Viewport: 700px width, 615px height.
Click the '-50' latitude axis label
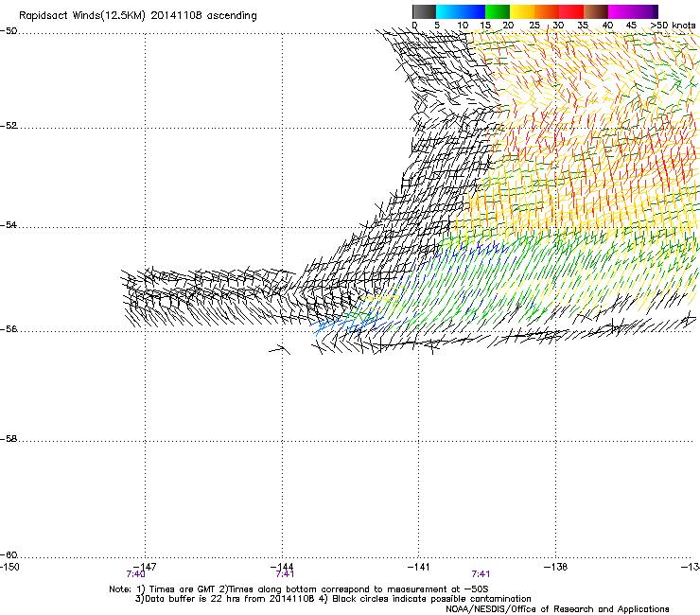point(9,31)
